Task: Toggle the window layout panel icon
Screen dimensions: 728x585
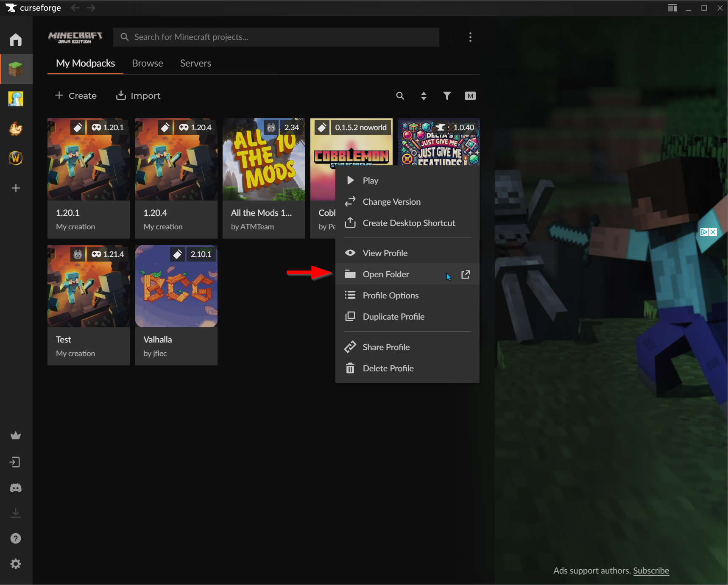Action: [x=672, y=8]
